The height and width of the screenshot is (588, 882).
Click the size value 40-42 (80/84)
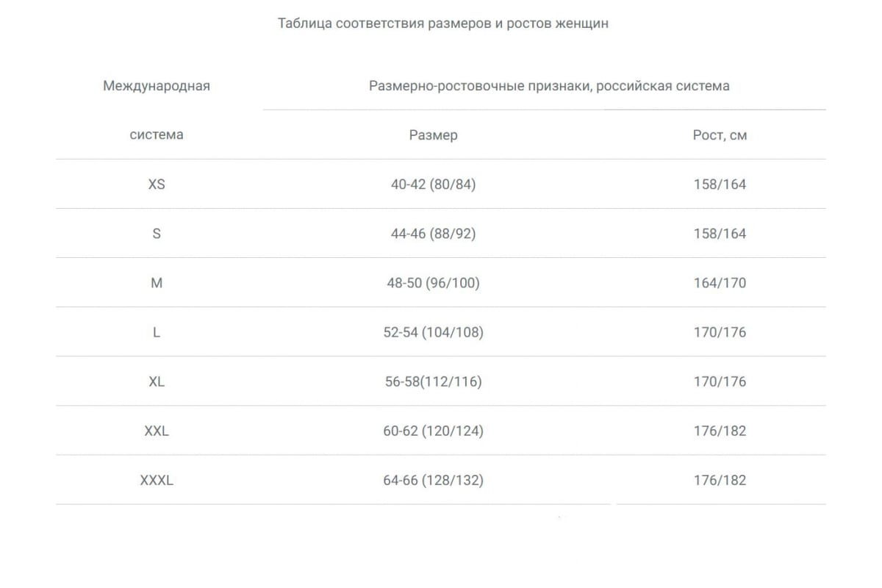pos(433,184)
